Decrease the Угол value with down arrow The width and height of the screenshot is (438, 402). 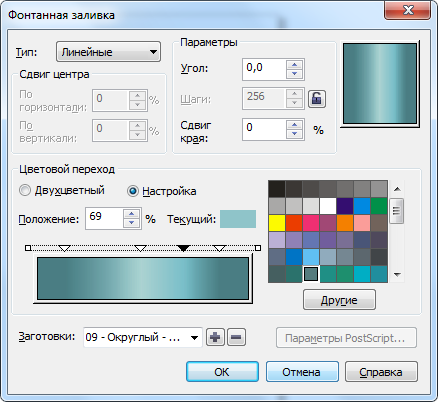294,74
